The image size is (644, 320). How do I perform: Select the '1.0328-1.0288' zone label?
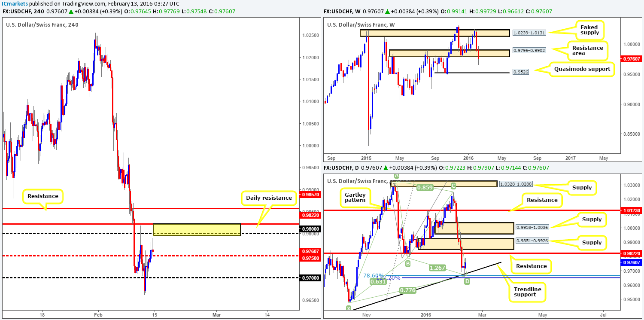(x=516, y=184)
